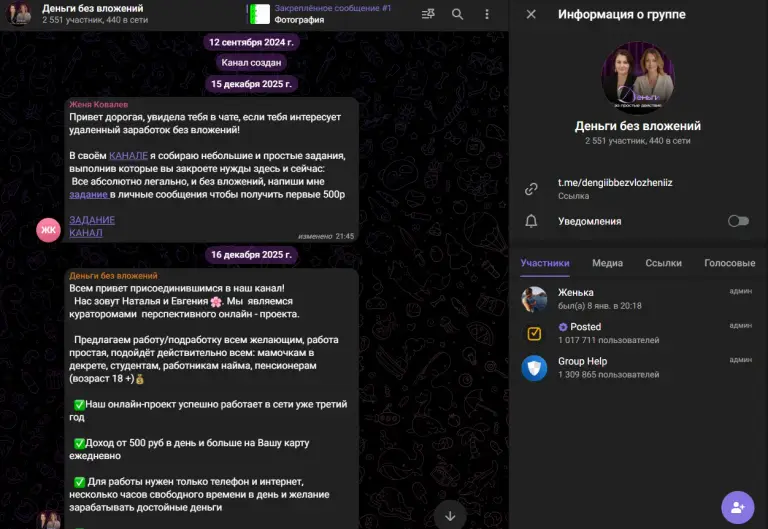The height and width of the screenshot is (529, 768).
Task: Click the 'Канал создан' service message
Action: [251, 63]
